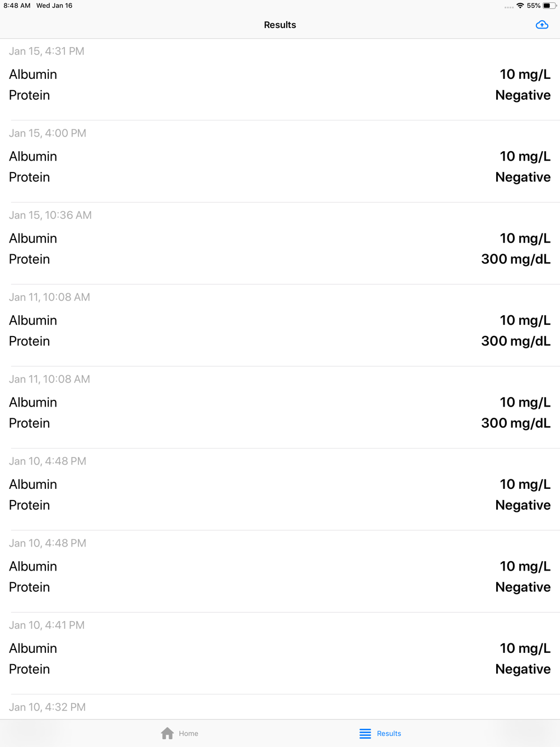Image resolution: width=560 pixels, height=747 pixels.
Task: Tap the time in status bar
Action: click(x=17, y=6)
